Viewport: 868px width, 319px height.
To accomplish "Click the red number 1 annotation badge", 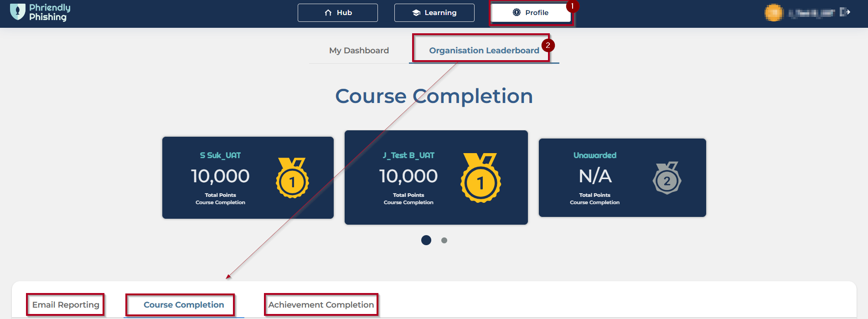I will (572, 6).
